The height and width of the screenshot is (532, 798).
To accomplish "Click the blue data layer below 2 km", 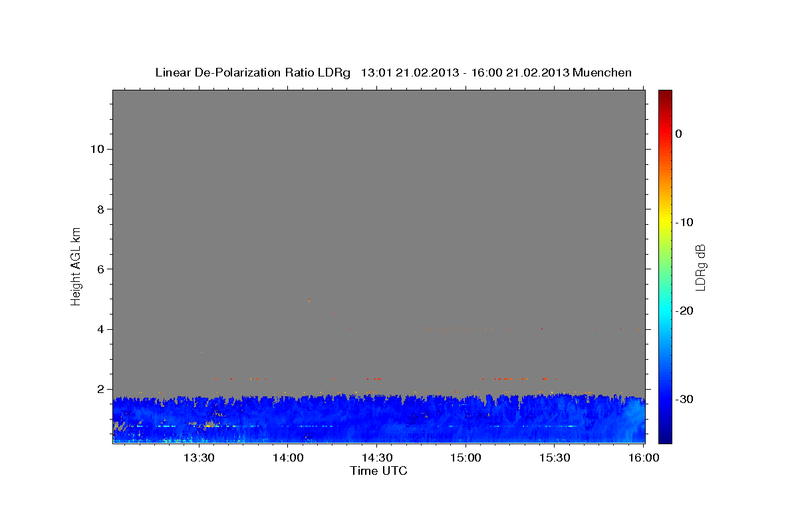I will 379,420.
